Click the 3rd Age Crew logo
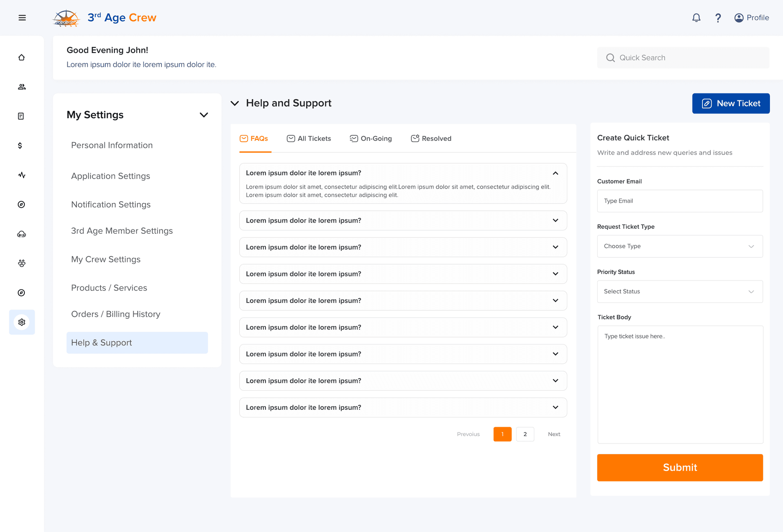This screenshot has width=783, height=532. pos(104,18)
